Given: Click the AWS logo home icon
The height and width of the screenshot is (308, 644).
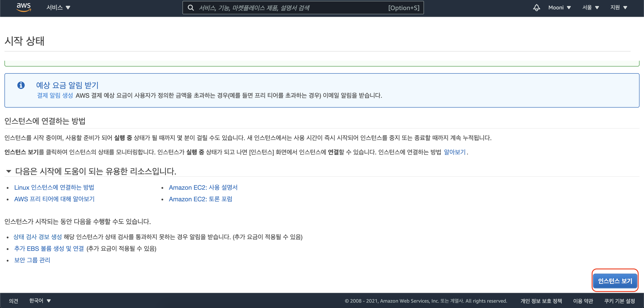Looking at the screenshot, I should pyautogui.click(x=23, y=8).
